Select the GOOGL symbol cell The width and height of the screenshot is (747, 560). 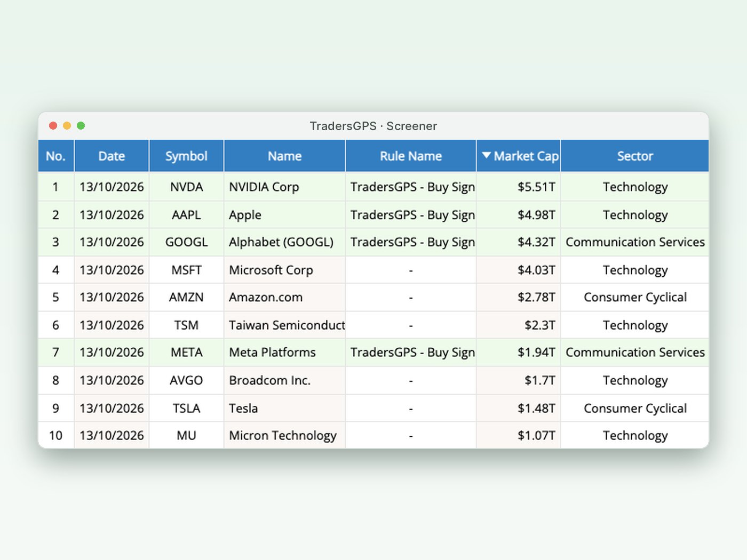point(186,242)
